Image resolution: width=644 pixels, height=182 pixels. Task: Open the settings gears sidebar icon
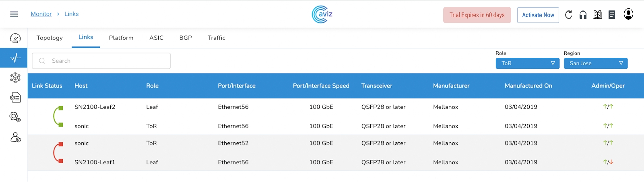point(15,117)
